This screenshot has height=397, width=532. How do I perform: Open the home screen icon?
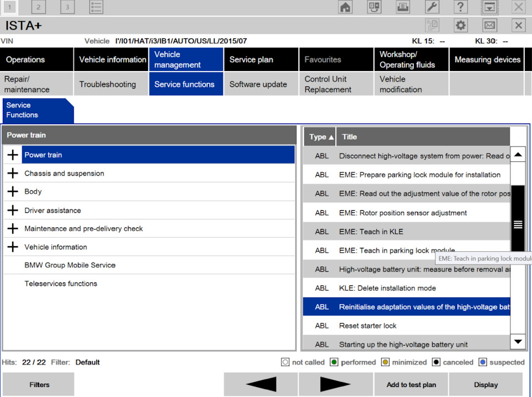click(345, 7)
